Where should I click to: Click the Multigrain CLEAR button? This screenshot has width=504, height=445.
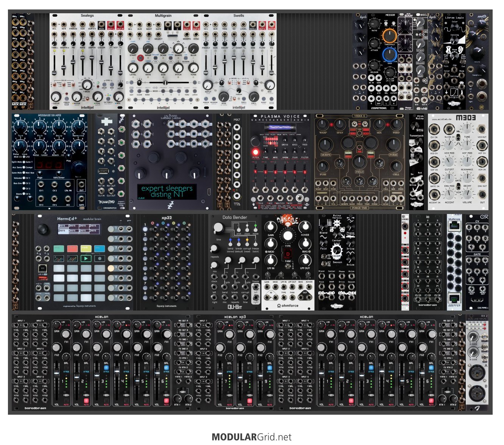point(140,91)
